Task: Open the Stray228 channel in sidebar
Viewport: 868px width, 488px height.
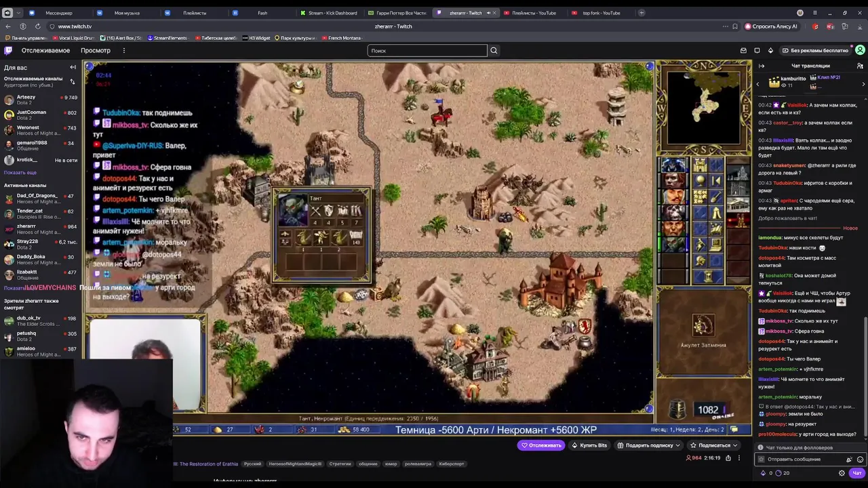Action: point(39,244)
